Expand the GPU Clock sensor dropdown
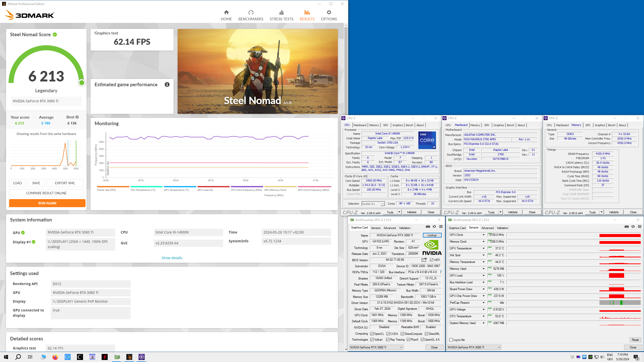Image resolution: width=644 pixels, height=362 pixels. 483,235
